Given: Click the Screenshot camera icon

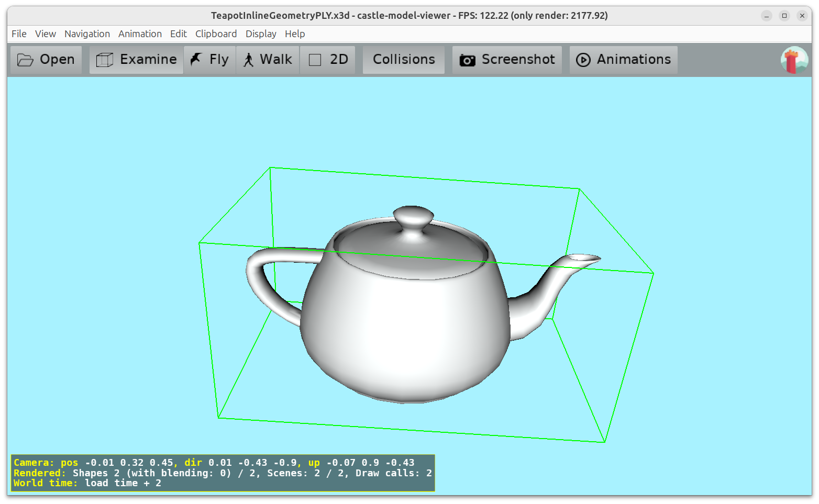Looking at the screenshot, I should (x=467, y=60).
